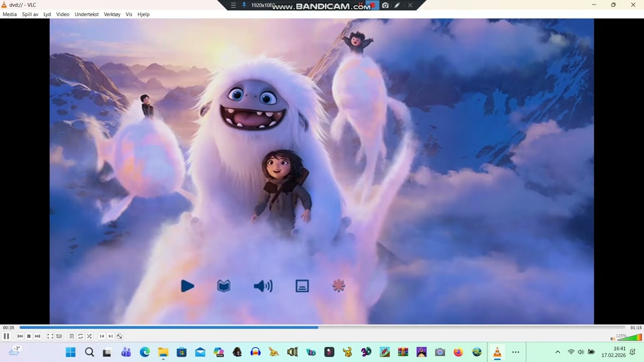Open Firefox from the taskbar
Image resolution: width=644 pixels, height=362 pixels.
coord(458,352)
